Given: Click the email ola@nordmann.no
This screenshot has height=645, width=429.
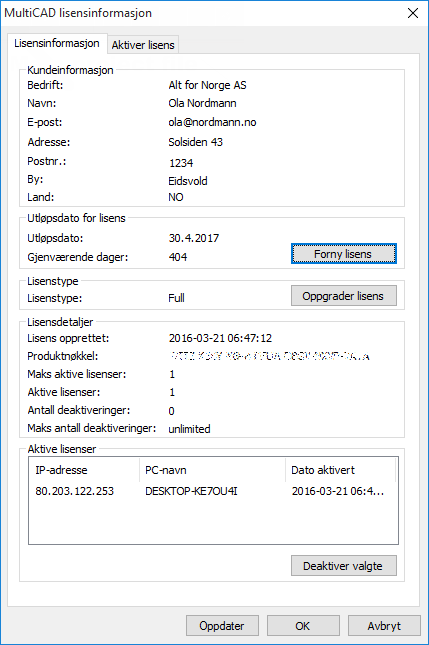Looking at the screenshot, I should (212, 122).
